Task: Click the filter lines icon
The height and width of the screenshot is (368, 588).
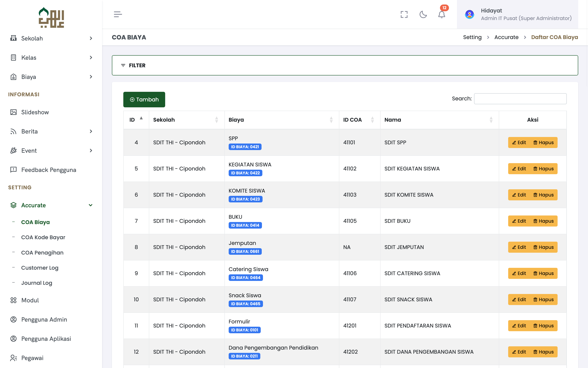Action: tap(123, 65)
